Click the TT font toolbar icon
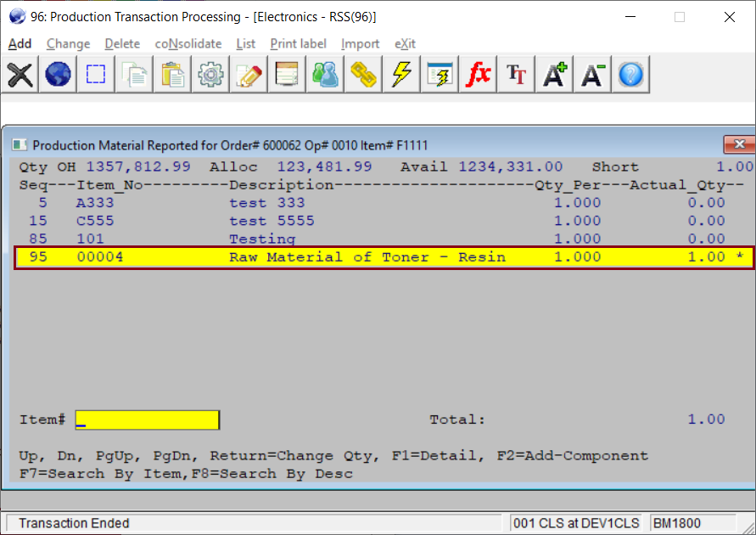Screen dimensions: 756x535 tap(516, 74)
